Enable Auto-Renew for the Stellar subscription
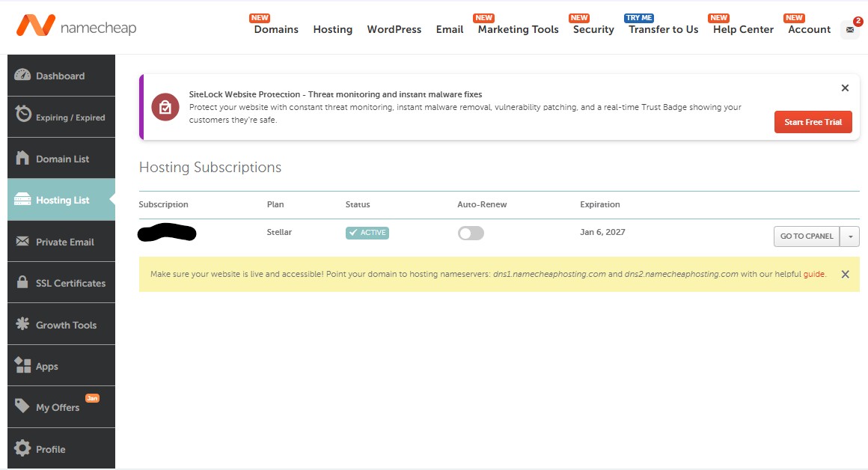 pyautogui.click(x=471, y=233)
